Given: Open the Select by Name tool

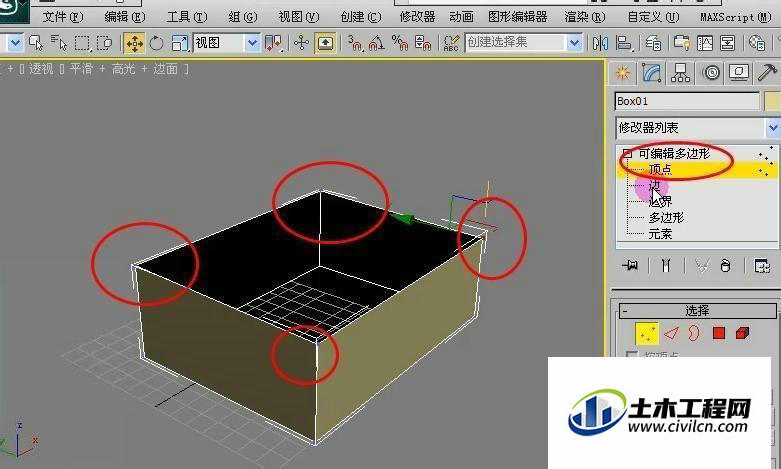Looking at the screenshot, I should click(59, 43).
